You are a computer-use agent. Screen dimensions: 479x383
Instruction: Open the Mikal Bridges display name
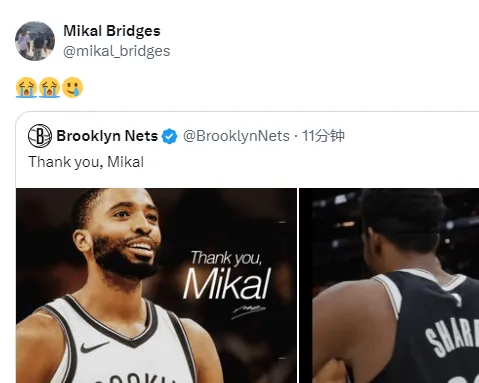(x=112, y=31)
